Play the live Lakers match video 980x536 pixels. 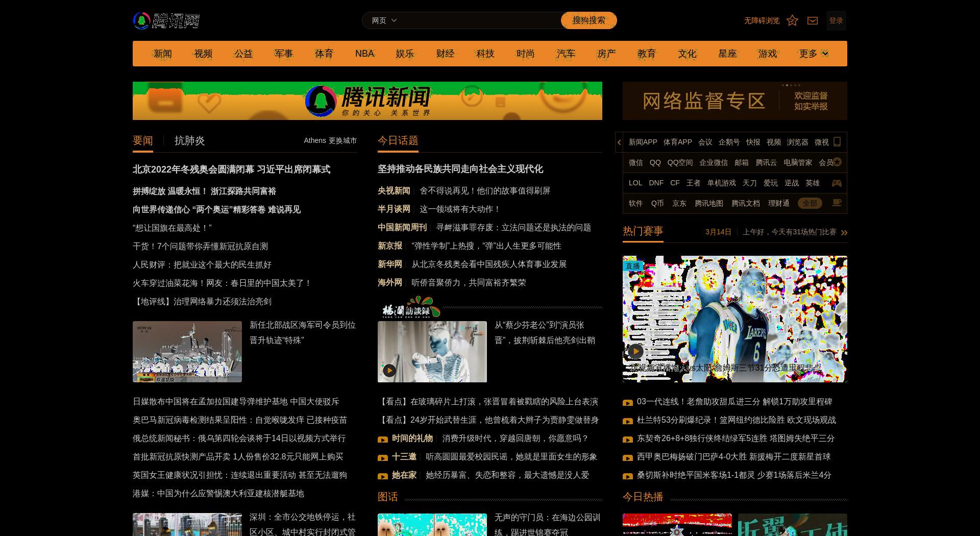coord(635,351)
